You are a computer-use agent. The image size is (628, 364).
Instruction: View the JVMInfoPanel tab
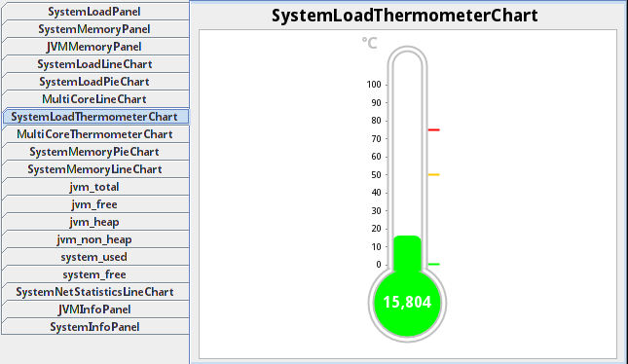pos(95,309)
